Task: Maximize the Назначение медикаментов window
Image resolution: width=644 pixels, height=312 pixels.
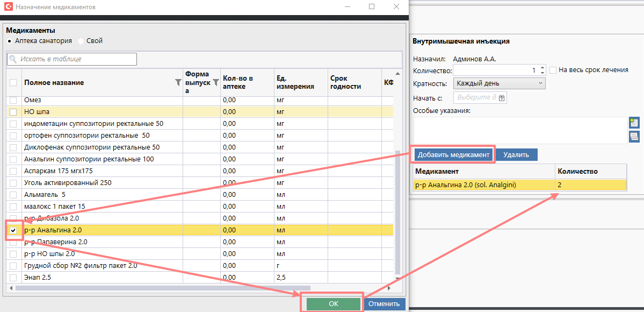Action: tap(372, 7)
